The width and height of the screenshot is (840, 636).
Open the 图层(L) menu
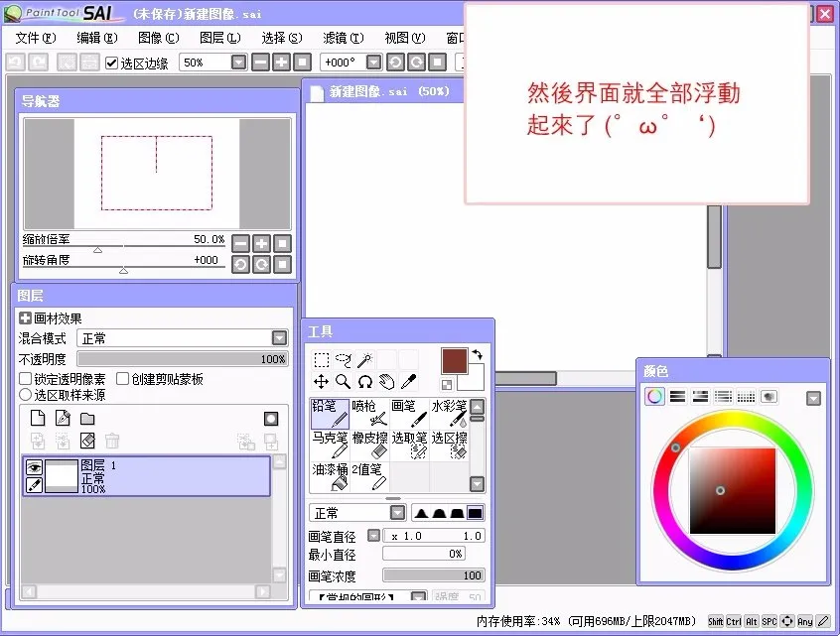coord(219,38)
